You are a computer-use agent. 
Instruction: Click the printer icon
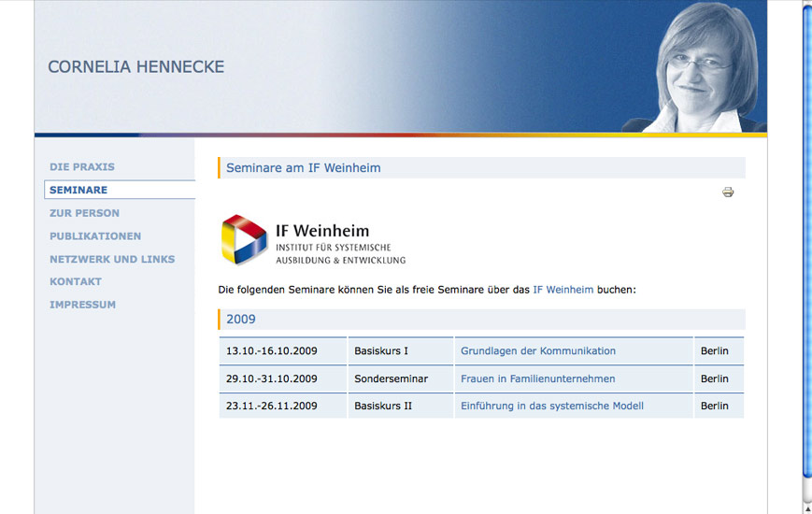728,193
